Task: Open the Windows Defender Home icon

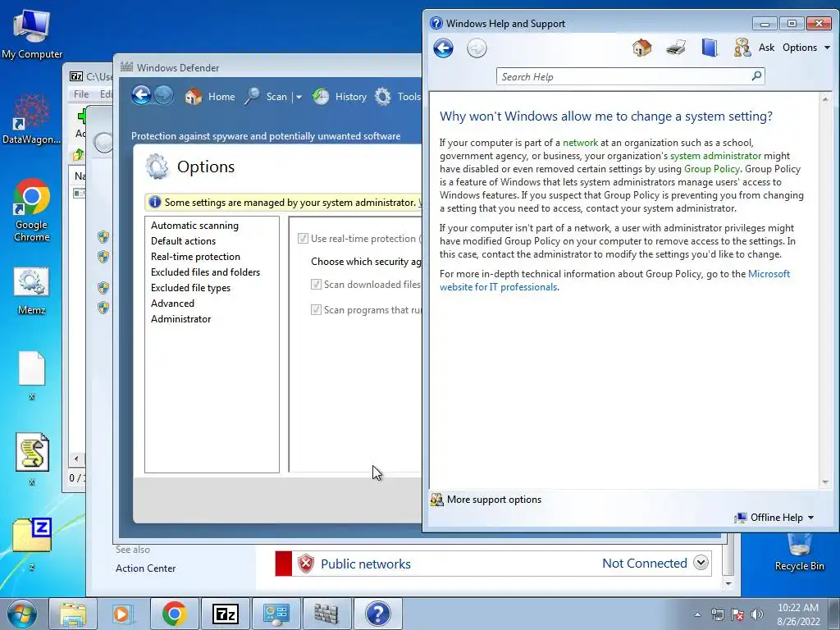Action: point(194,97)
